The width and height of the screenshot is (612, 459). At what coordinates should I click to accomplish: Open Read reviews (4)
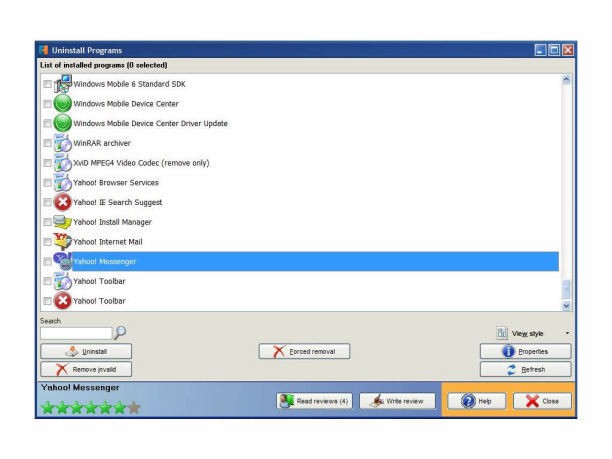(314, 401)
